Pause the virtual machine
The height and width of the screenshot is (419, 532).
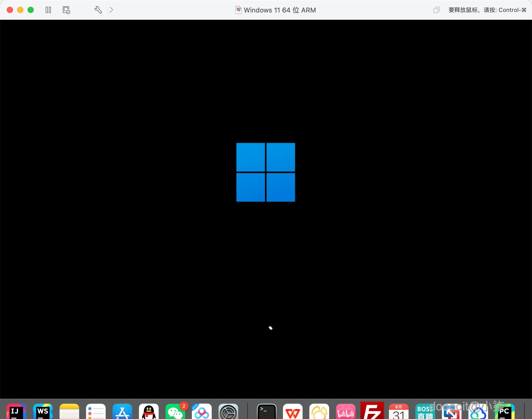point(48,10)
